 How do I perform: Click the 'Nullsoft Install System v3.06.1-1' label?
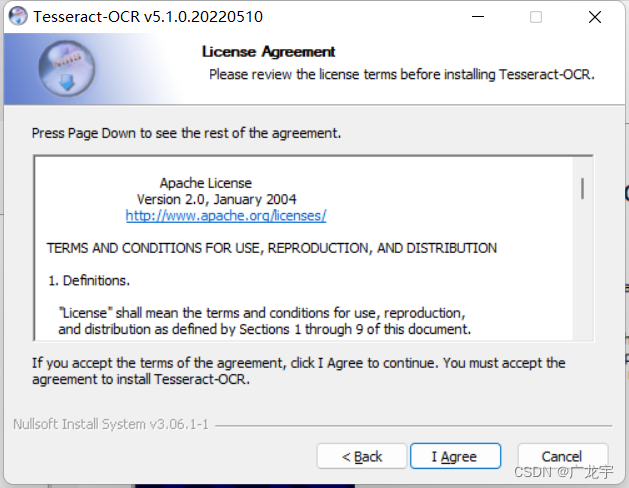pos(111,424)
